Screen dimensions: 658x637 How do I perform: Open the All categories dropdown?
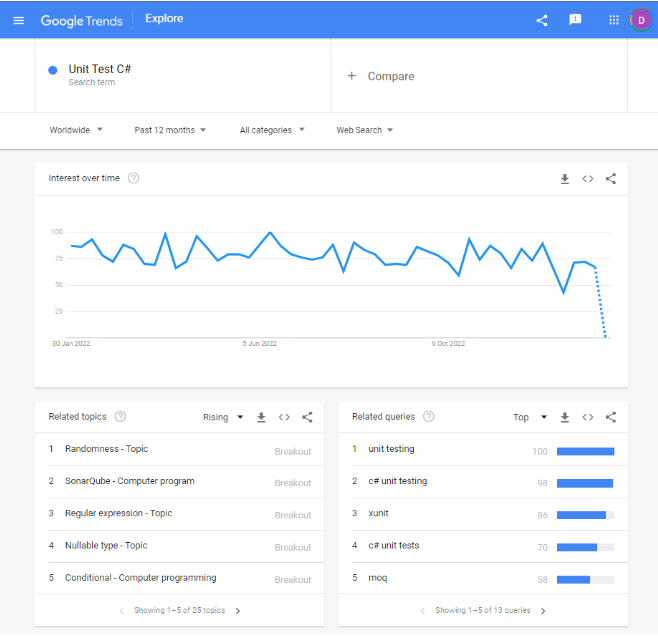272,130
